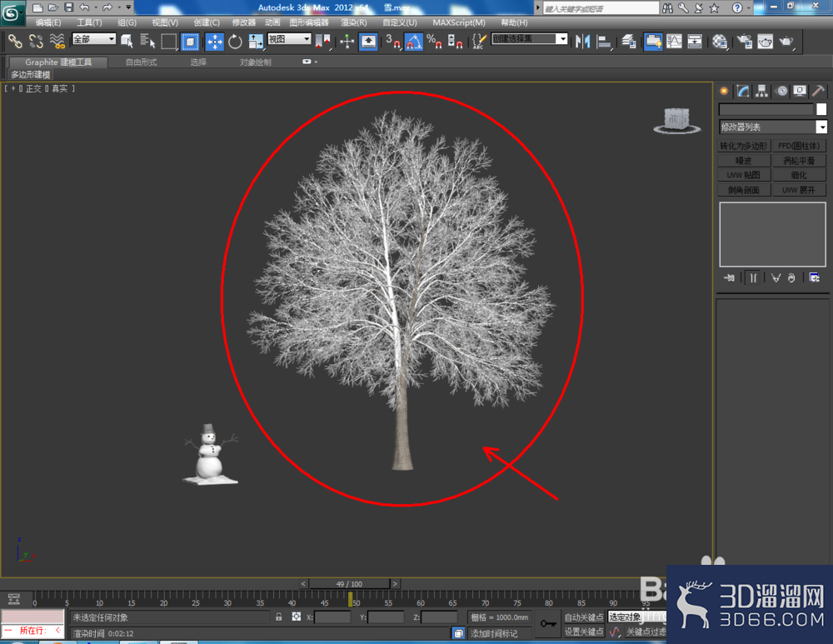
Task: Open the undo history dropdown arrow
Action: [x=96, y=7]
